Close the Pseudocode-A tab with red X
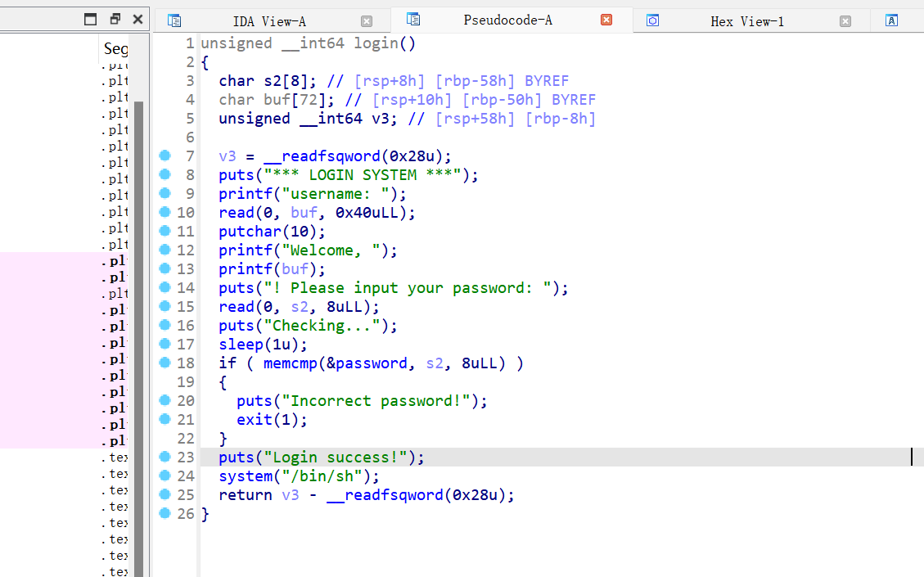Screen dimensions: 924x577 [606, 20]
